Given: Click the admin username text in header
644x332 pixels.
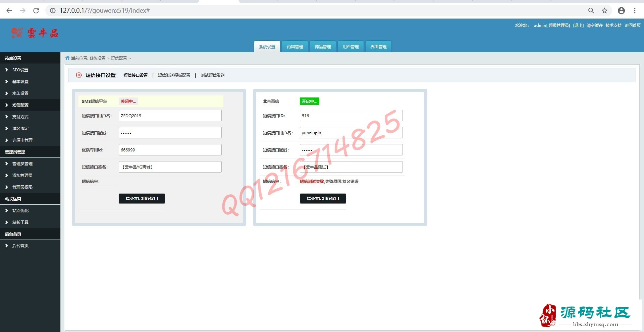Looking at the screenshot, I should [540, 25].
